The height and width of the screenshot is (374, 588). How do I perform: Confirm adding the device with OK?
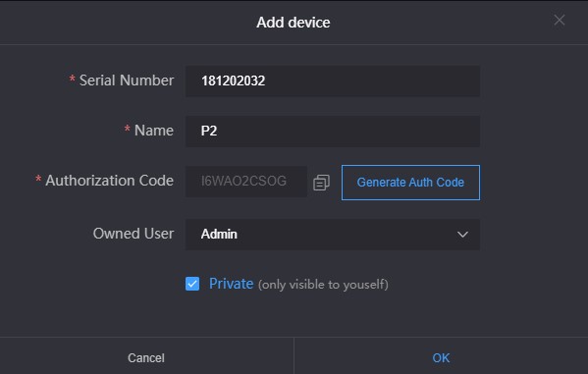click(441, 358)
